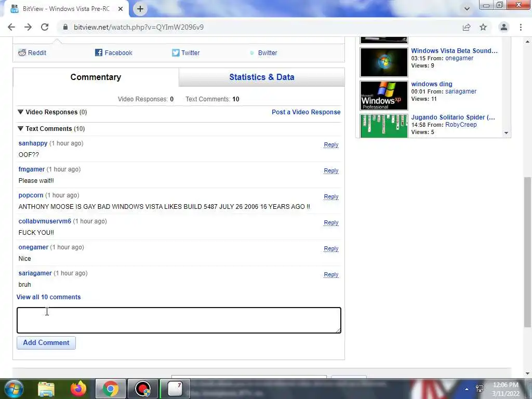Open sariagamer's profile from the comments
This screenshot has height=399, width=532.
coord(35,273)
